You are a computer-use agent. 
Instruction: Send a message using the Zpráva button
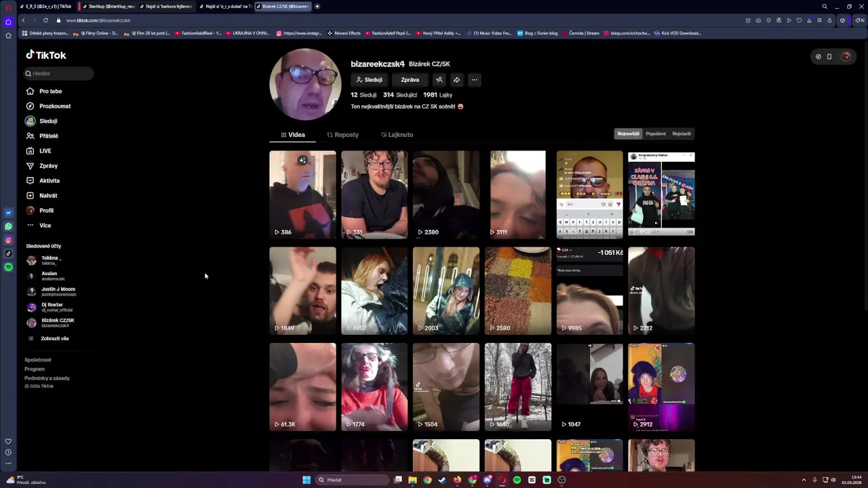coord(410,79)
